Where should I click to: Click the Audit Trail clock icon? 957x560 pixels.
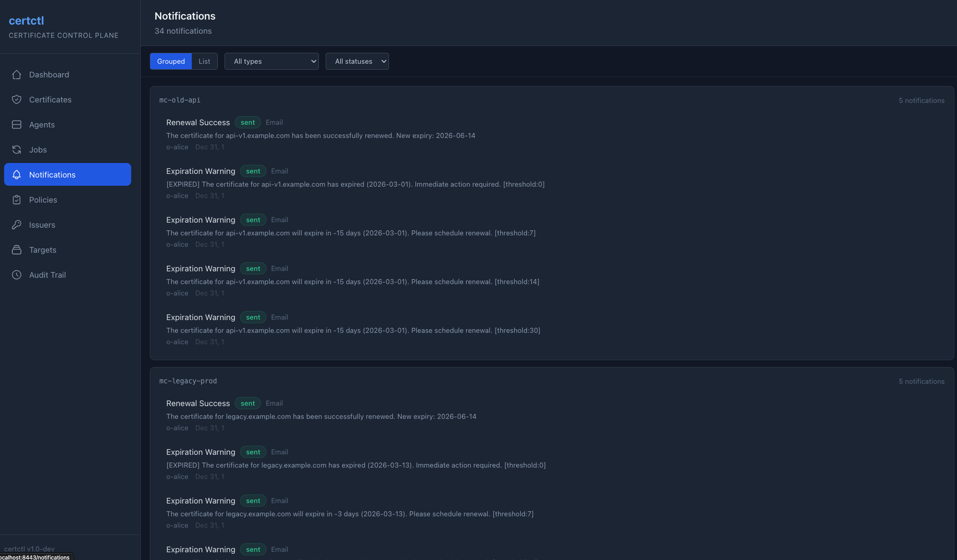tap(17, 275)
